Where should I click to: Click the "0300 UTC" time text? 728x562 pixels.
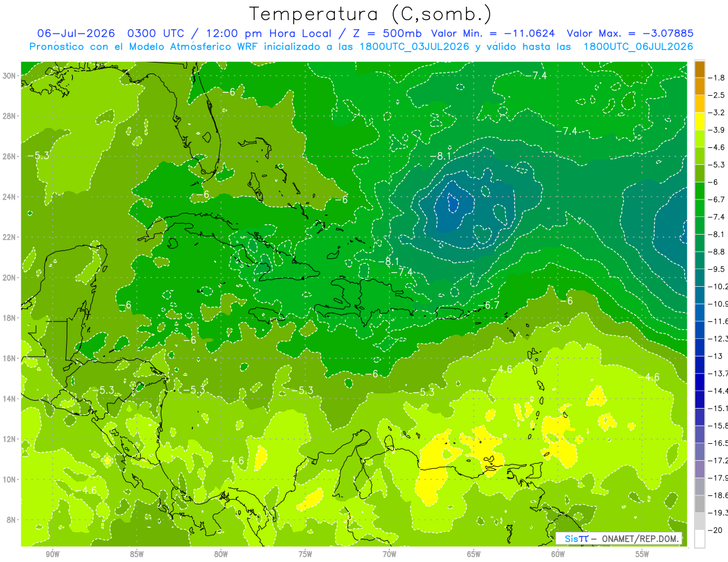coord(158,33)
